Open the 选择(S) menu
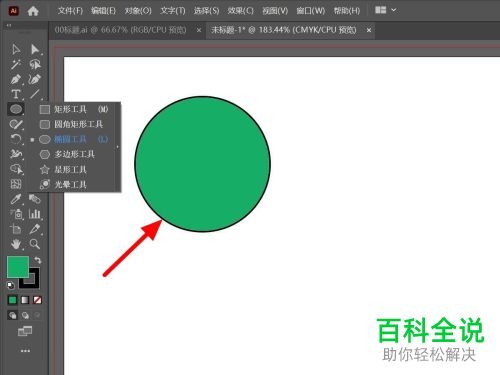 coord(206,11)
